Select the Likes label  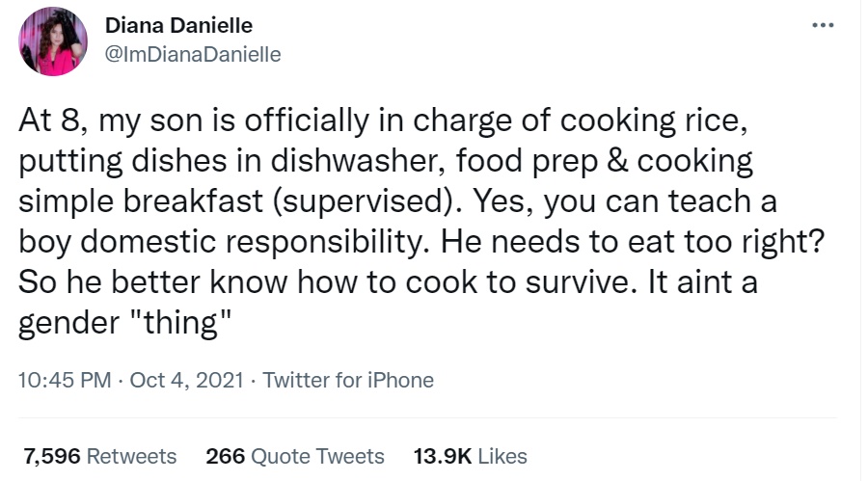(x=502, y=456)
